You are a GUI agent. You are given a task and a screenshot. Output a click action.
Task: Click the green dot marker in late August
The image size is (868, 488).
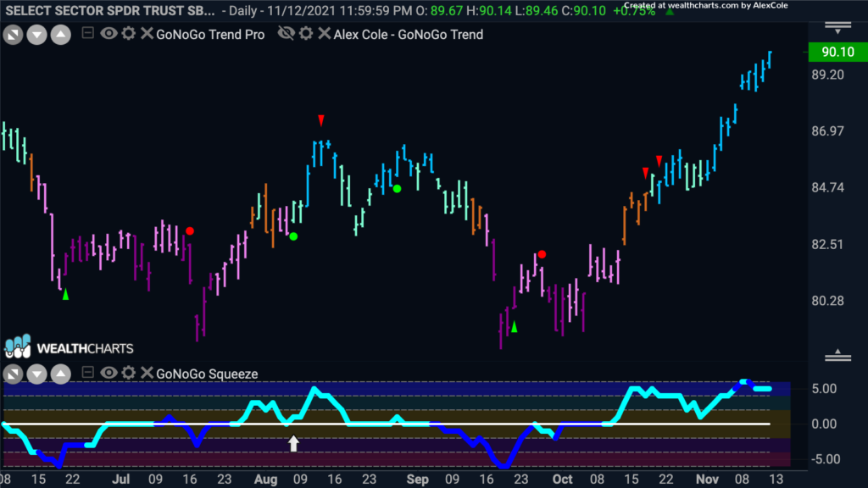397,189
